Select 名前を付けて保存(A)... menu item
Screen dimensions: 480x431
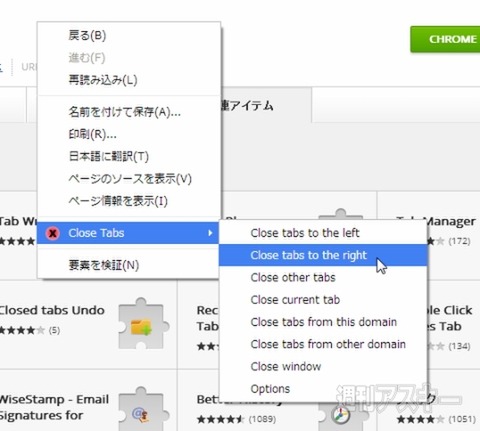[129, 112]
